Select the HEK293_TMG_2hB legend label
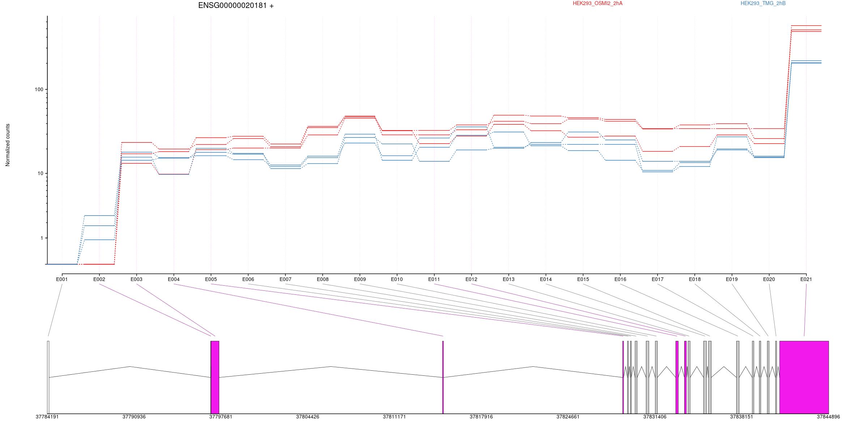This screenshot has height=434, width=868. 763,4
